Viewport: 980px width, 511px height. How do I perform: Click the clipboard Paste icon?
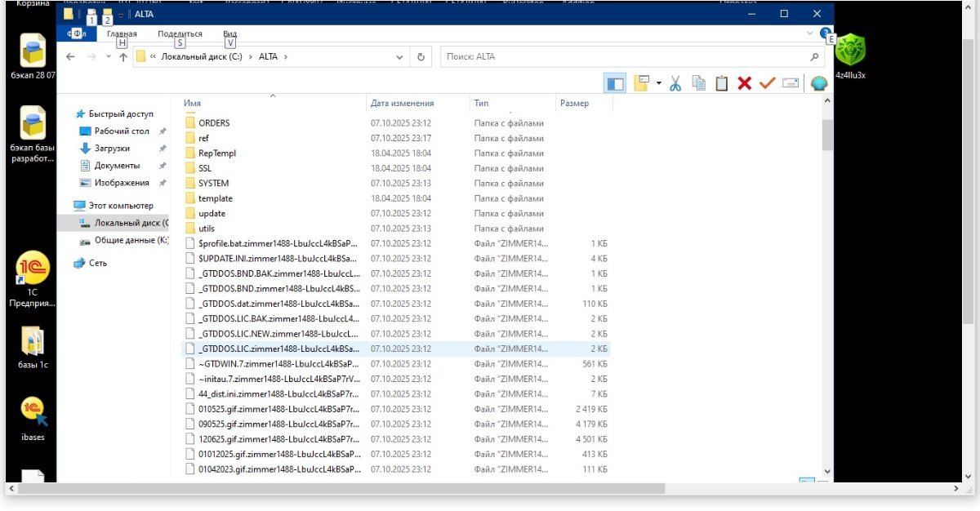pyautogui.click(x=721, y=83)
